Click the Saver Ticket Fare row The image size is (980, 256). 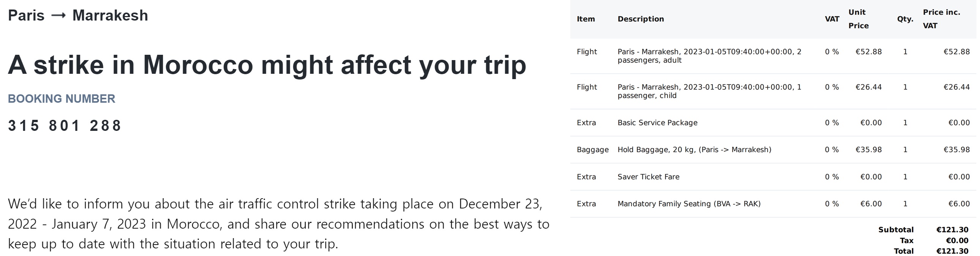773,177
